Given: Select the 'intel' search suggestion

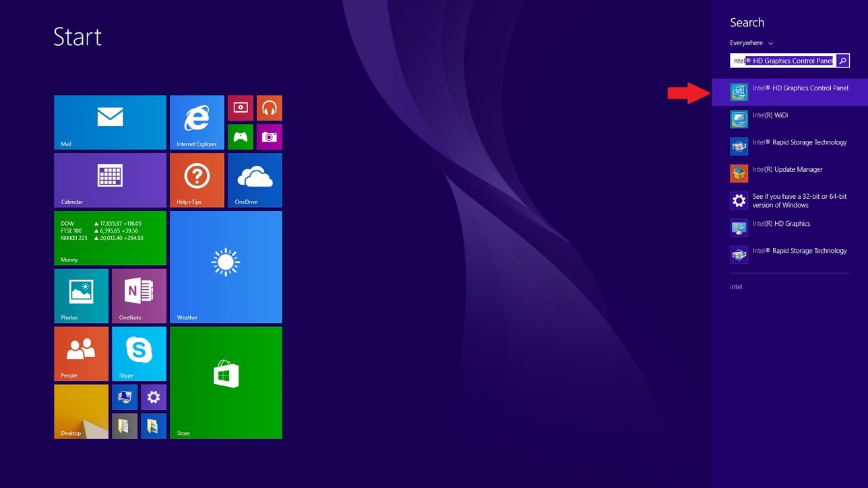Looking at the screenshot, I should (x=736, y=287).
